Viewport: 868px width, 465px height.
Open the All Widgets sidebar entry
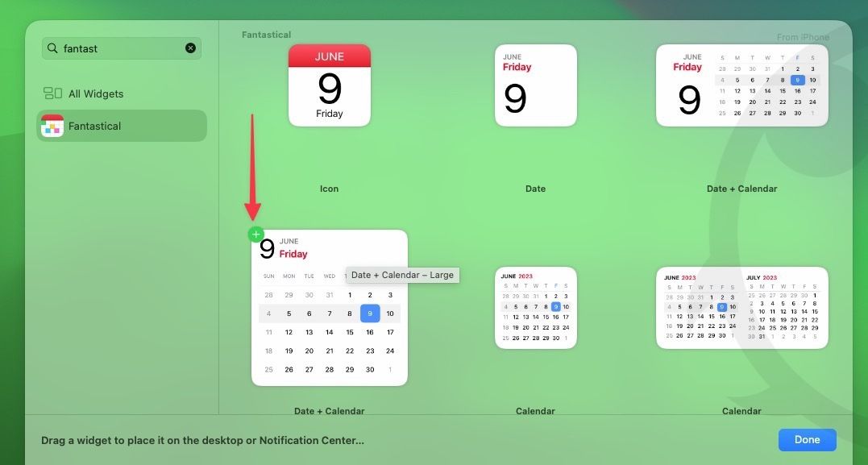[93, 93]
